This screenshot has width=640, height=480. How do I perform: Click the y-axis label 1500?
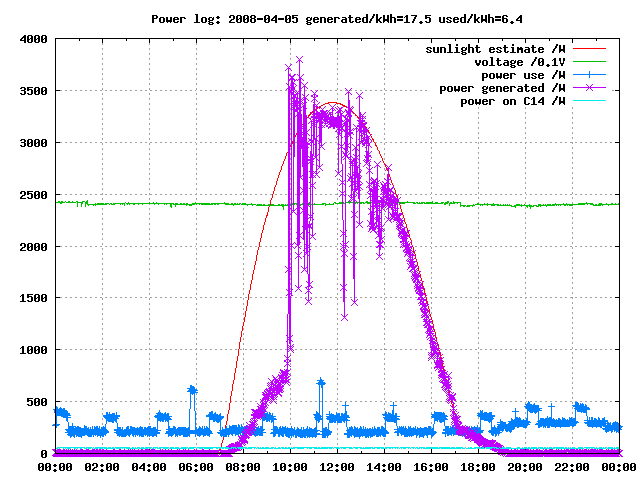pyautogui.click(x=33, y=298)
